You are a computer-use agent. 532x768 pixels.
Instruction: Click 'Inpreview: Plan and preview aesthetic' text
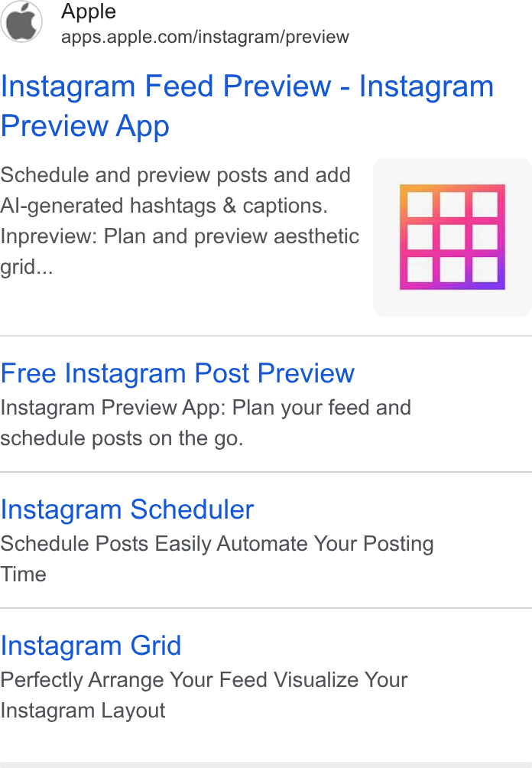(x=180, y=236)
